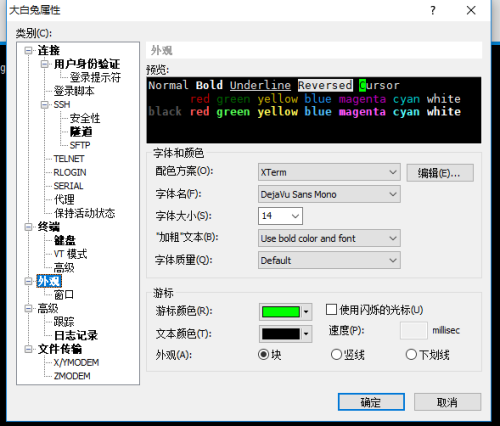The width and height of the screenshot is (500, 426).
Task: Select SERIAL in the tree
Action: coord(68,186)
